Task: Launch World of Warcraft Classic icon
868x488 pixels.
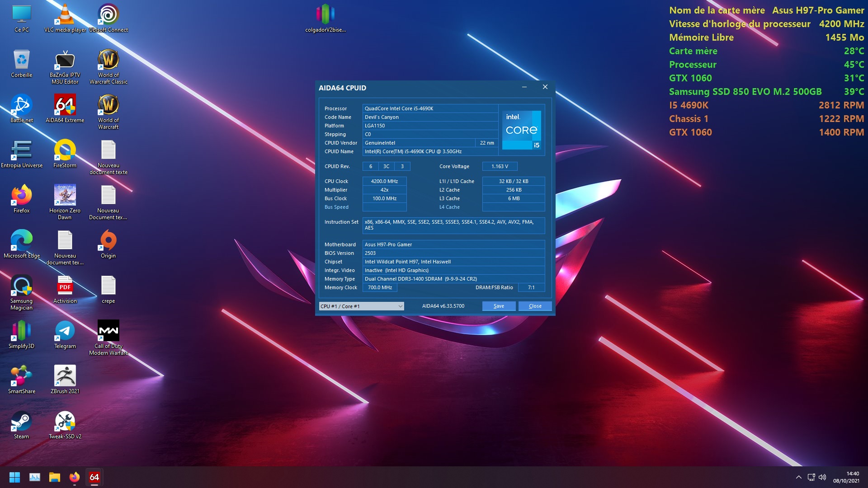Action: (108, 66)
